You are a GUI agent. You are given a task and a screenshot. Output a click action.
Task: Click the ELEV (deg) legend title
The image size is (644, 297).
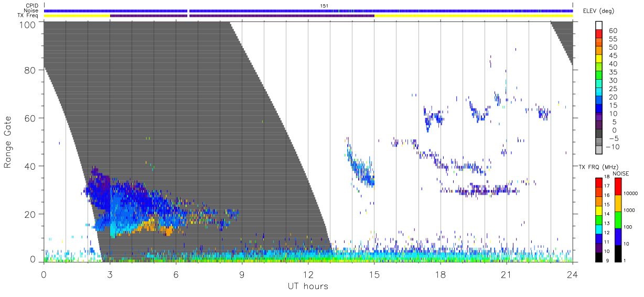point(599,11)
